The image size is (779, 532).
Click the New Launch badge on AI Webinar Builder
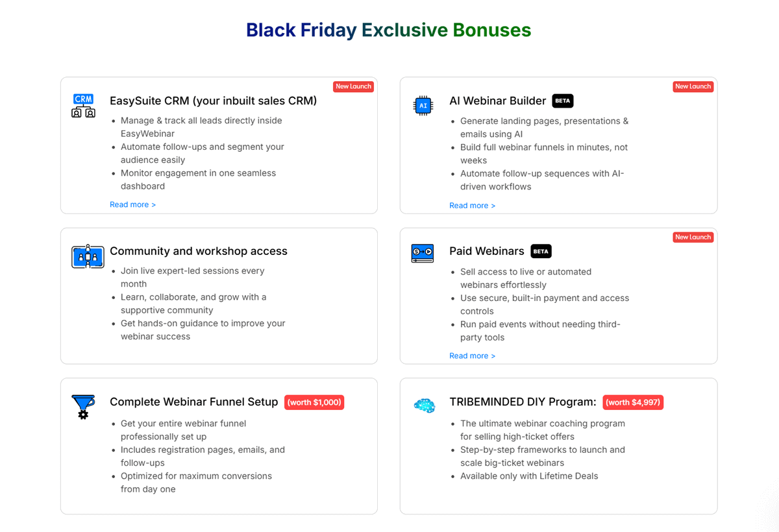[x=693, y=86]
